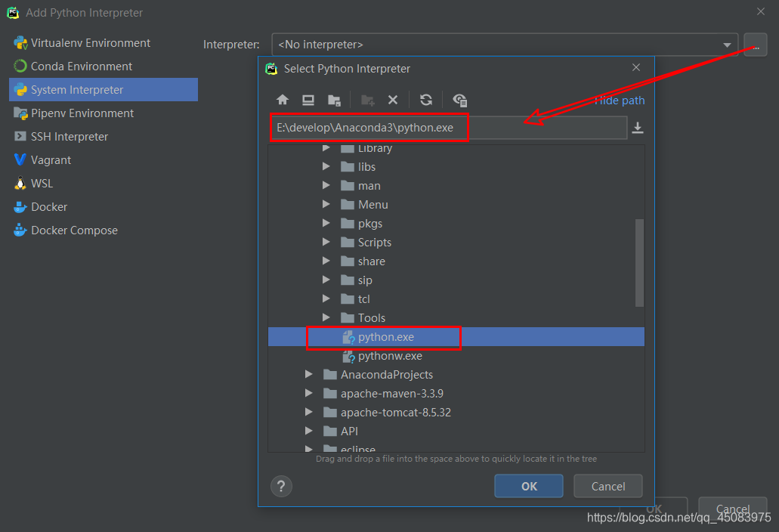Viewport: 779px width, 532px height.
Task: Expand the Tools folder
Action: tap(326, 317)
